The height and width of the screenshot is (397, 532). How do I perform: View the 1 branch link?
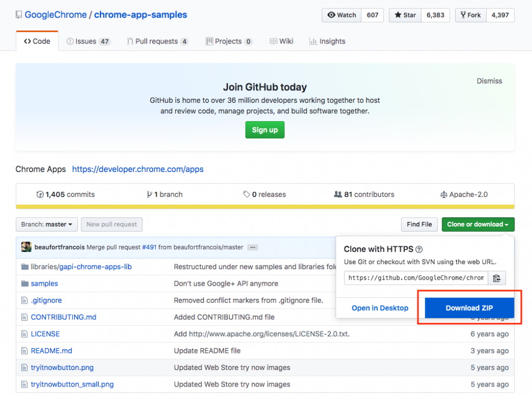165,194
